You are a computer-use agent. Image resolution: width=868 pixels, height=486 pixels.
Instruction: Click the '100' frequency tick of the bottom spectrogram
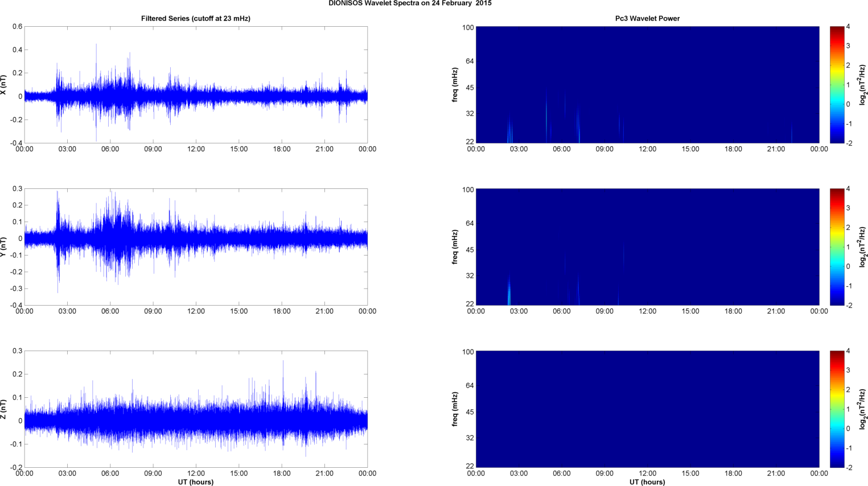[468, 352]
